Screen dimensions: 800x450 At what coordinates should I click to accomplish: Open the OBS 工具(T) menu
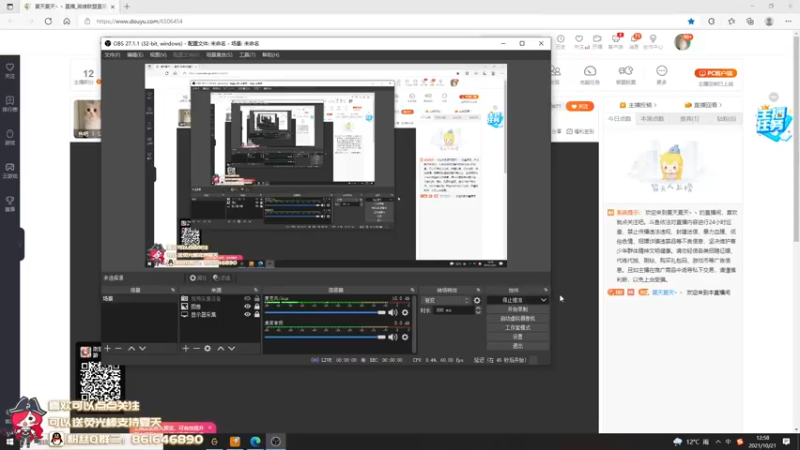pos(247,55)
